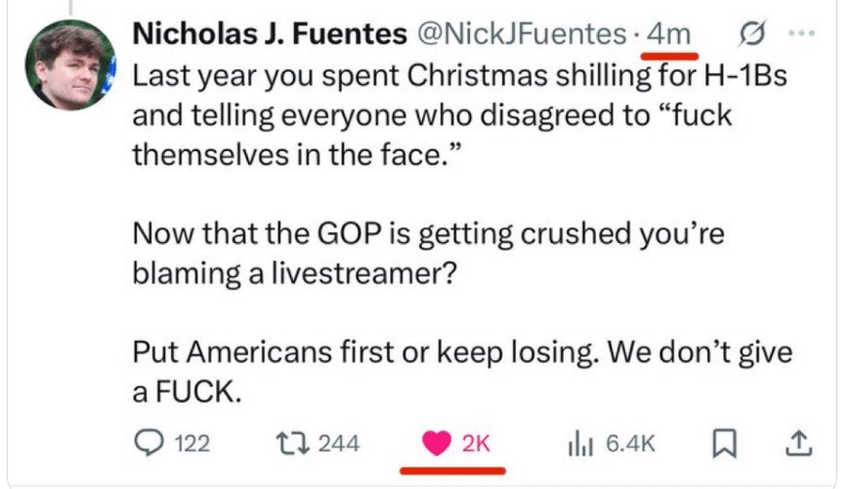This screenshot has width=850, height=489.
Task: Toggle the pink heart like icon
Action: point(435,442)
